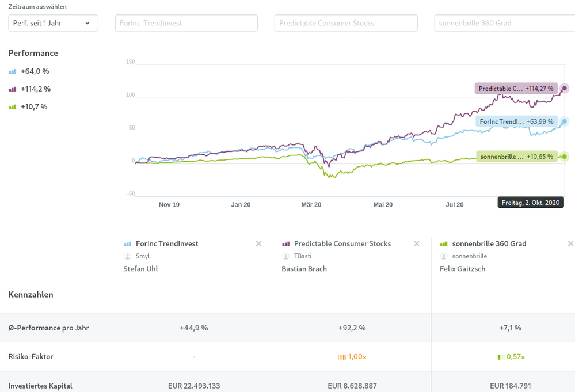
Task: Click blue bar icon beside +64,0 %
Action: (x=13, y=71)
